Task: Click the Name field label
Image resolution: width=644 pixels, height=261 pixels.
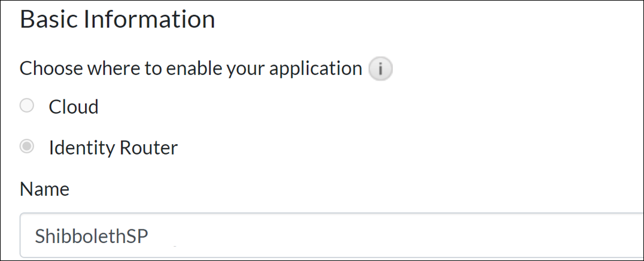Action: [44, 189]
